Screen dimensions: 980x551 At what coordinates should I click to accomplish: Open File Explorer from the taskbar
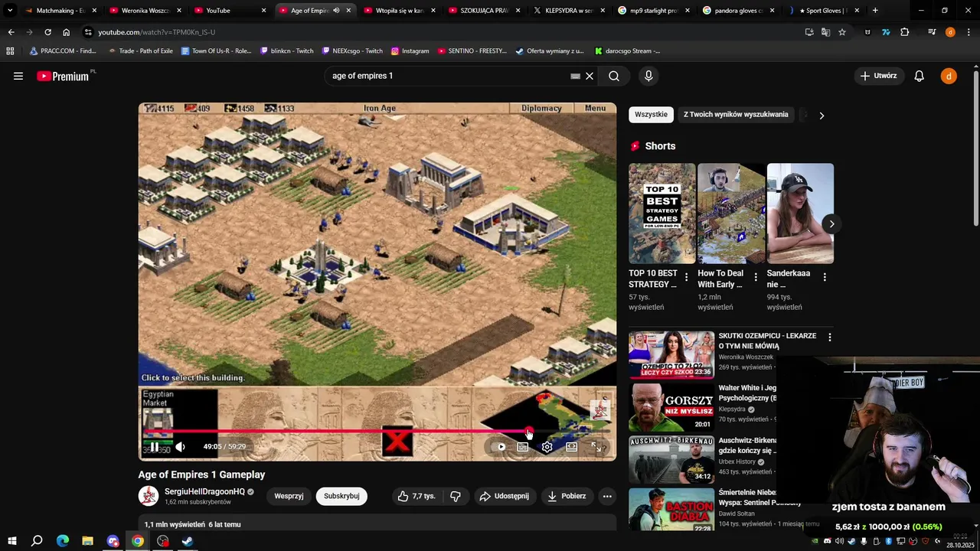point(87,541)
